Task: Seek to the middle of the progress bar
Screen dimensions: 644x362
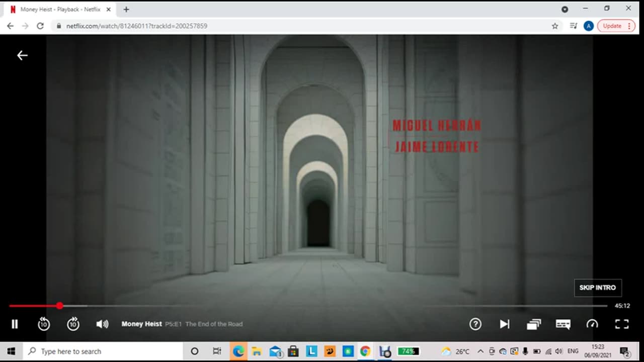Action: pos(308,306)
